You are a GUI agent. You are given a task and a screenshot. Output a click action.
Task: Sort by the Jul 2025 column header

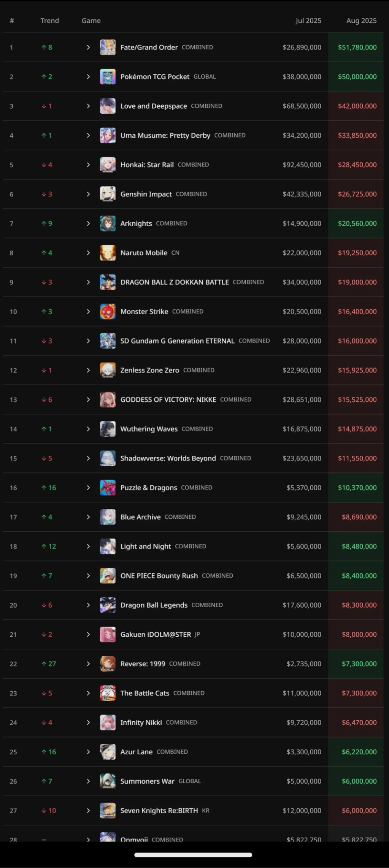tap(308, 21)
